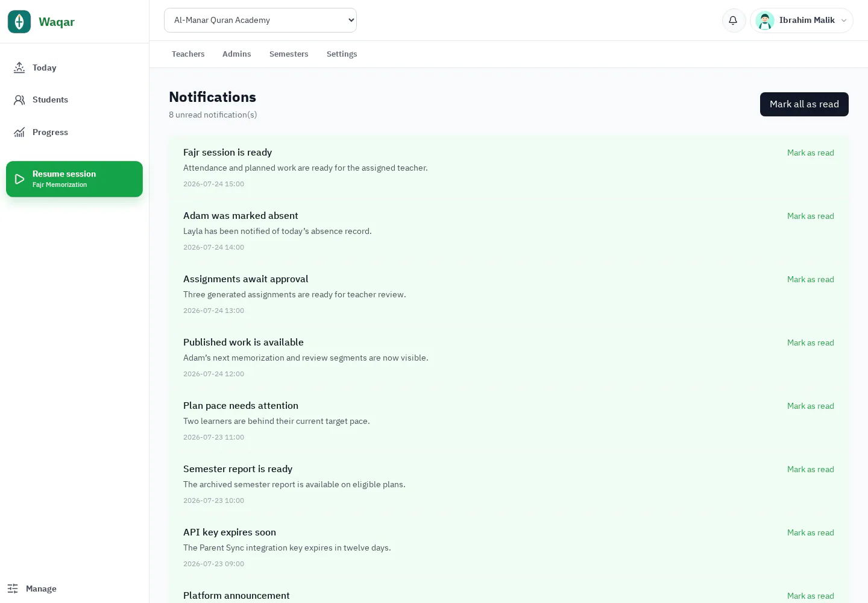
Task: Click 'The archived semester report' description
Action: click(294, 485)
